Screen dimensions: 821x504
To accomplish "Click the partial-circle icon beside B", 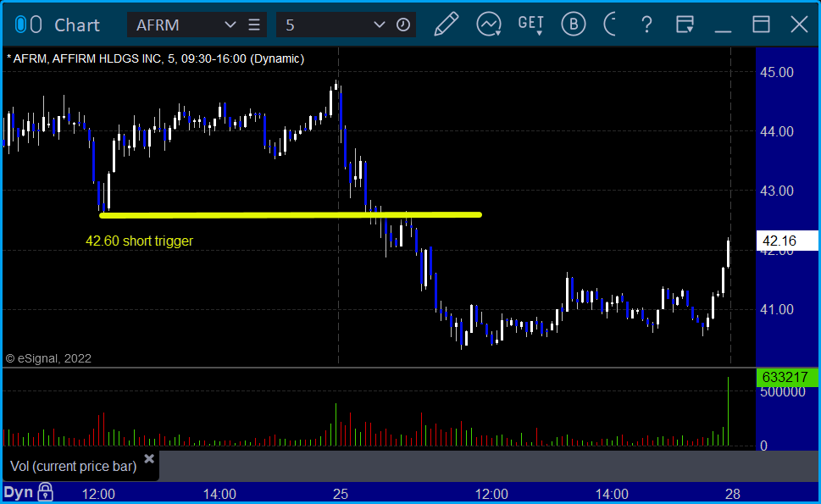I will (x=609, y=24).
